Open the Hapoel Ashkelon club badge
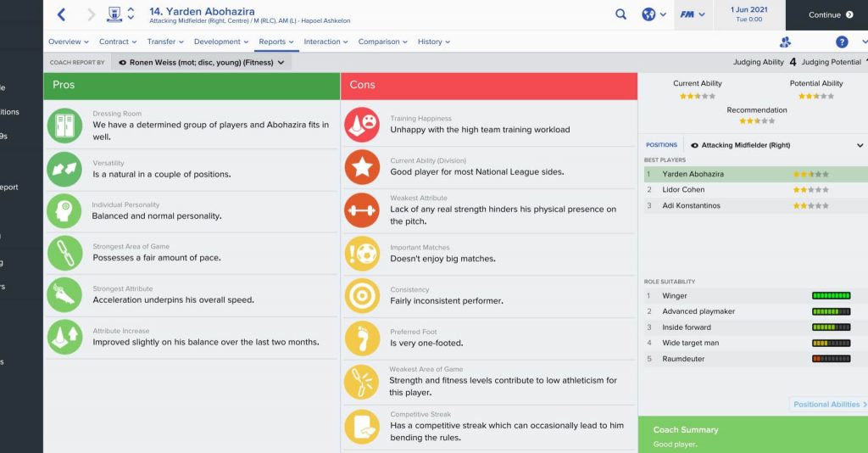This screenshot has width=868, height=453. coord(114,14)
